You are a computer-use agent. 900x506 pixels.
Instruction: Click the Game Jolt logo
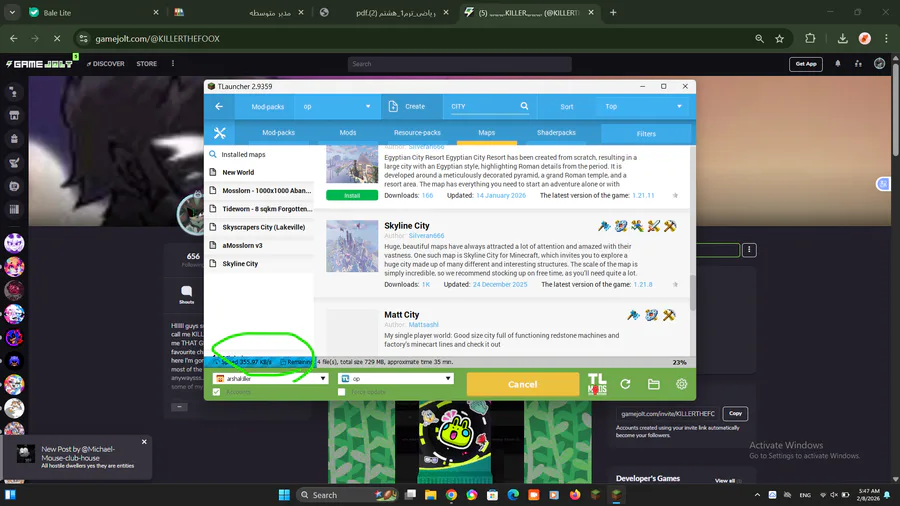click(39, 64)
